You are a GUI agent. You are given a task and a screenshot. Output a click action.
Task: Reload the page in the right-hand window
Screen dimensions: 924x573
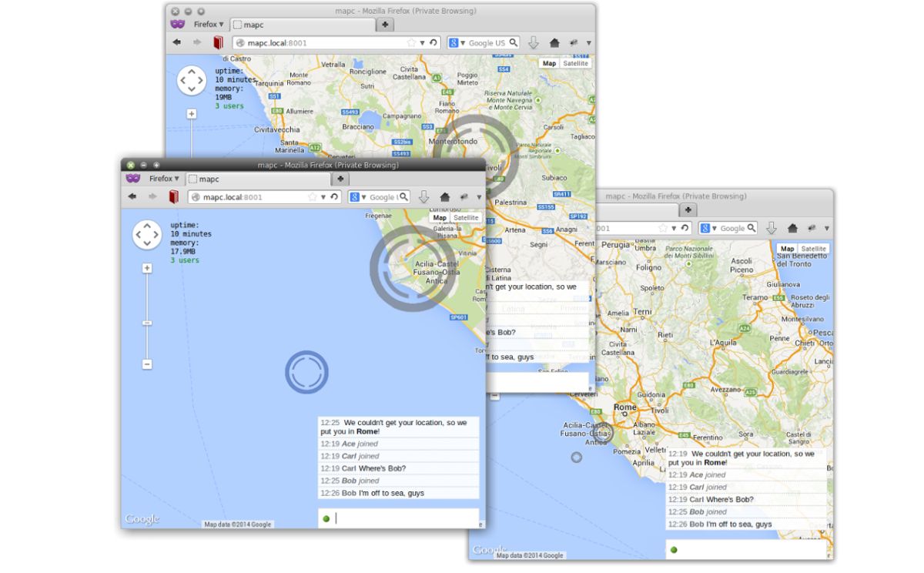click(685, 228)
